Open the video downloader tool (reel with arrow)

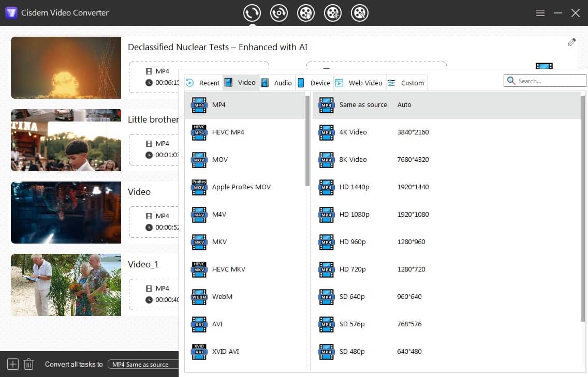306,12
